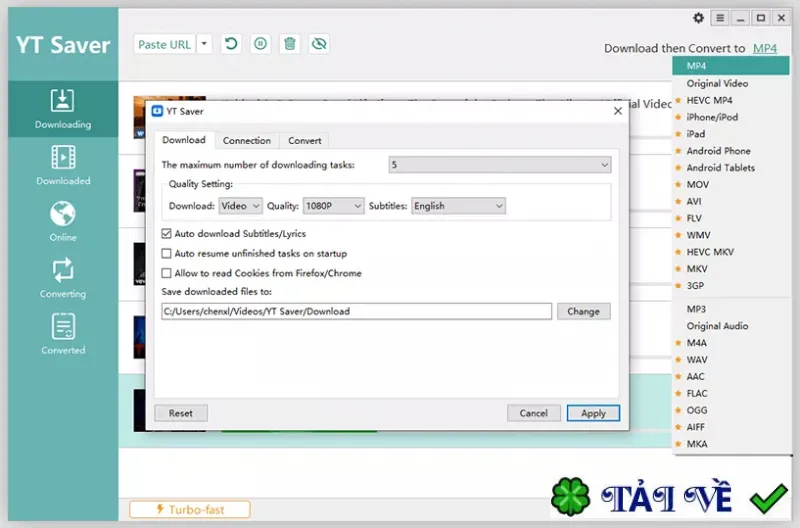Select MKV format option
The image size is (800, 528).
[731, 268]
